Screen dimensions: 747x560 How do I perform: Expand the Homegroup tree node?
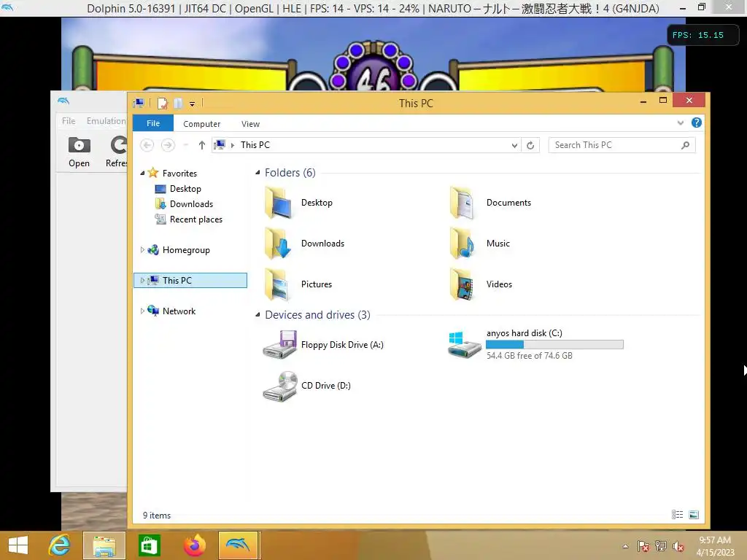(142, 250)
